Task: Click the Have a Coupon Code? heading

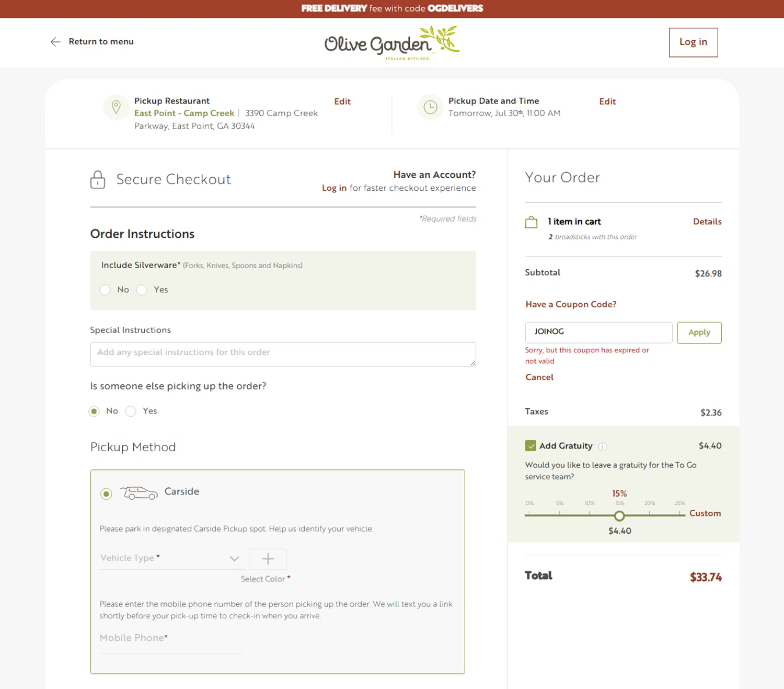Action: 571,304
